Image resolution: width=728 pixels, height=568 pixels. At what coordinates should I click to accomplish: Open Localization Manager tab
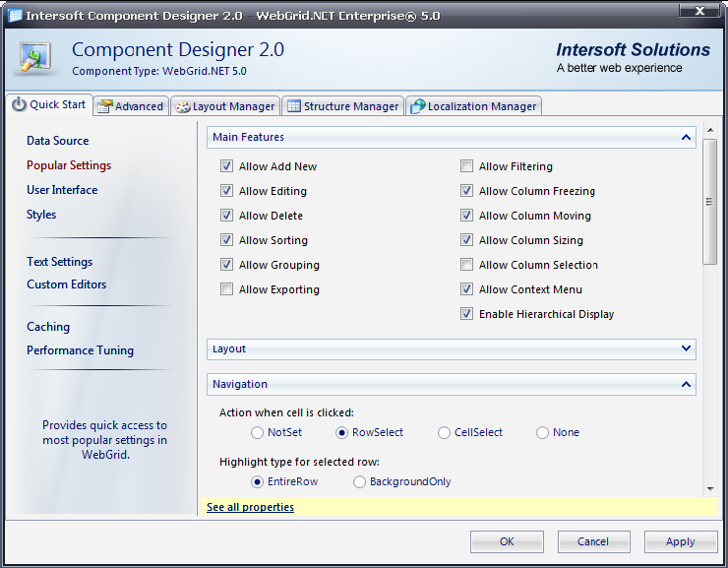pyautogui.click(x=473, y=106)
